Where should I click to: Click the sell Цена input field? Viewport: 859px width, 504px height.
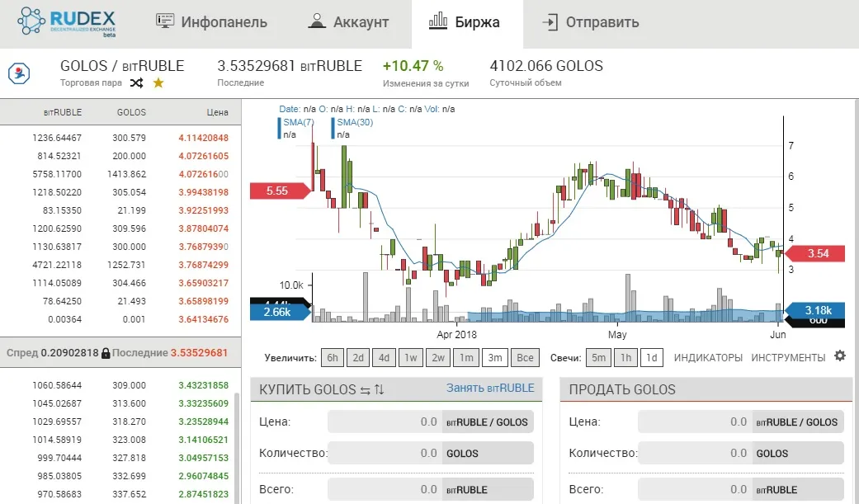[695, 422]
